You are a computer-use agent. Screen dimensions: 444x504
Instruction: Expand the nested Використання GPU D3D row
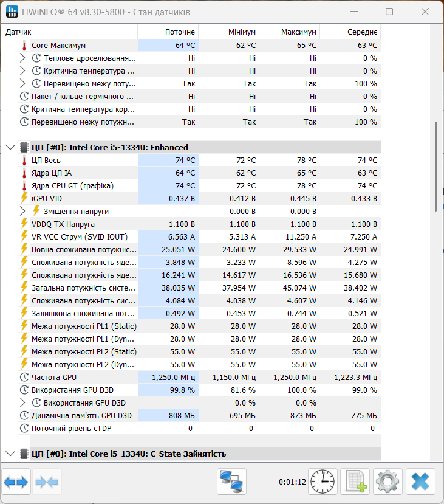pos(22,402)
